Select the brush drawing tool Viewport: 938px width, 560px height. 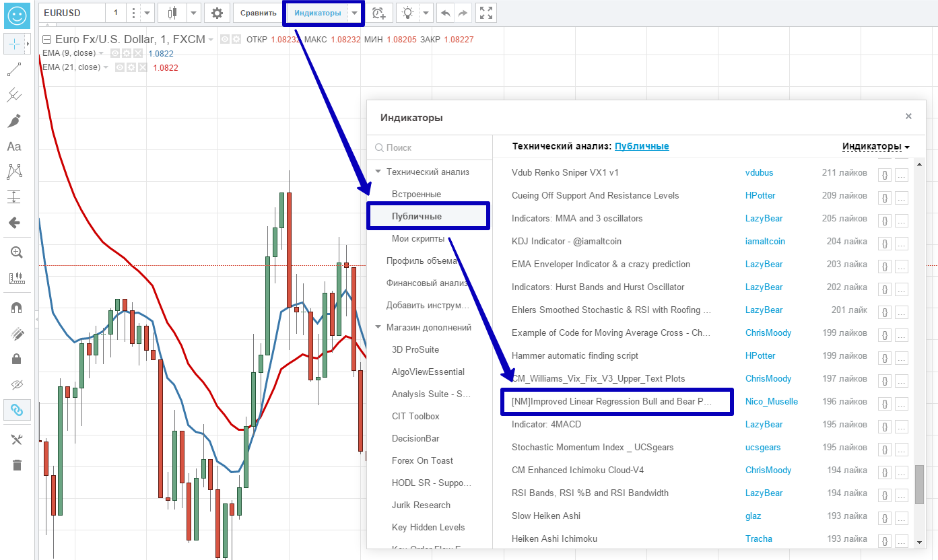15,121
